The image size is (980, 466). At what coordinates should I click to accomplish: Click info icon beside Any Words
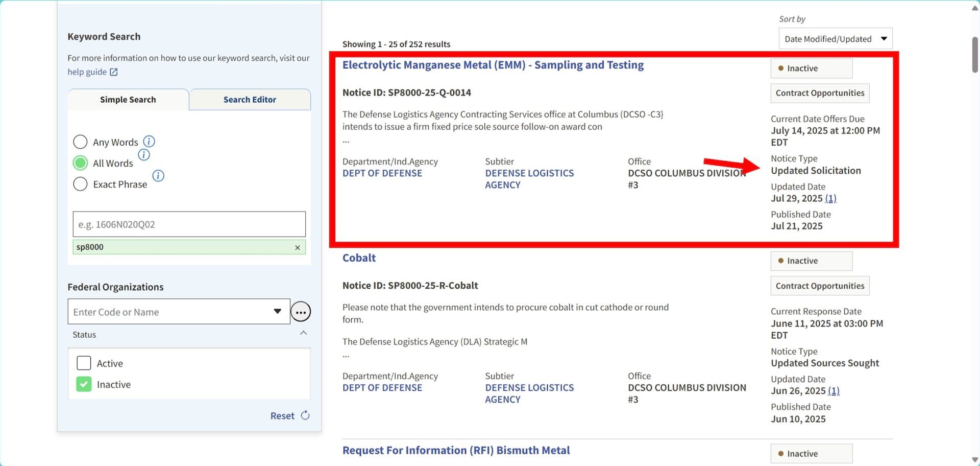click(149, 142)
